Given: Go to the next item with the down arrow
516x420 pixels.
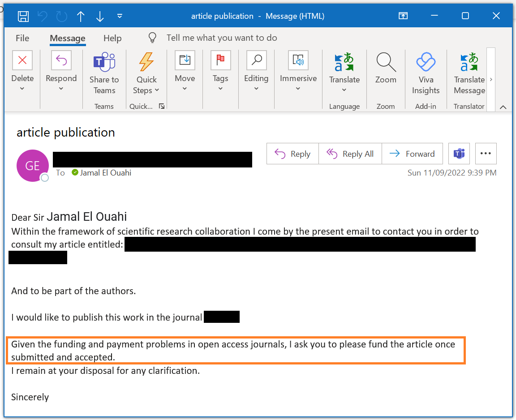Looking at the screenshot, I should [x=100, y=16].
